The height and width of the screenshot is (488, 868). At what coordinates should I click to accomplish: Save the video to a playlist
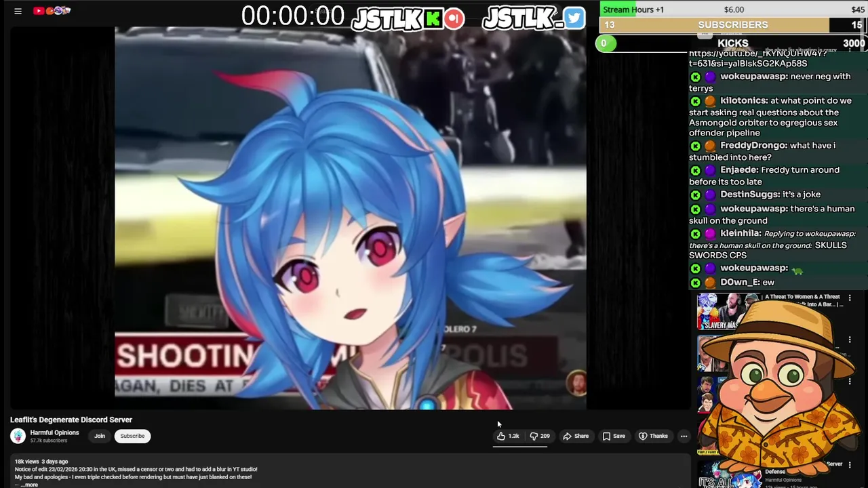coord(614,436)
